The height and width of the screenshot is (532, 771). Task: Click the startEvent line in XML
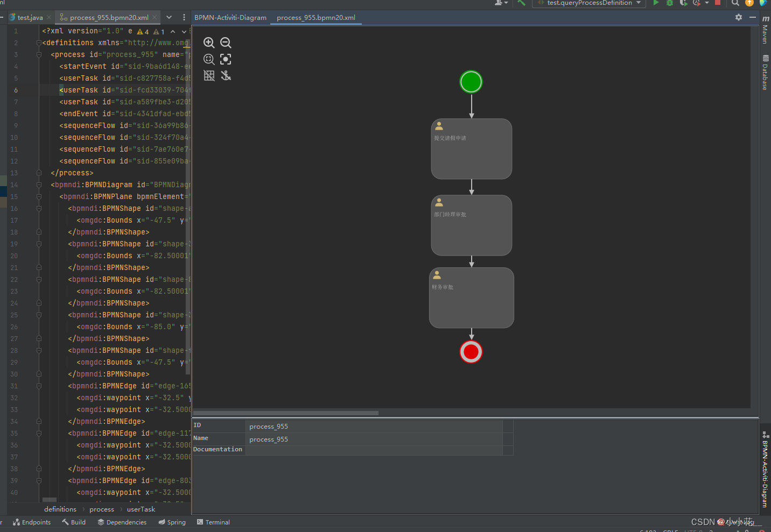[x=125, y=67]
